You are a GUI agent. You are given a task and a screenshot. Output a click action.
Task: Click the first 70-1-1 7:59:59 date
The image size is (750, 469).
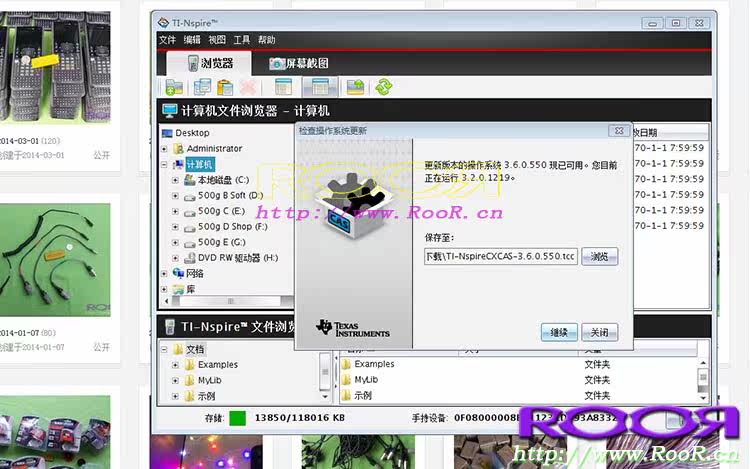coord(669,148)
